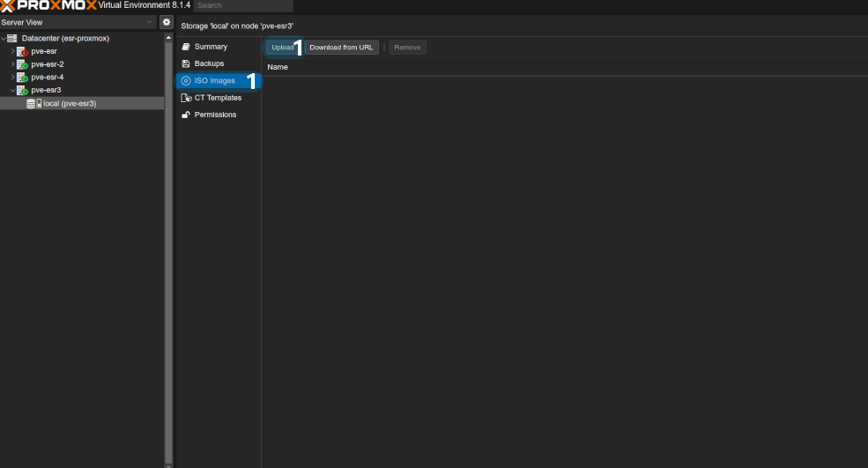Select local (pve-esr3) storage label
Screen dimensions: 868x468
click(70, 104)
